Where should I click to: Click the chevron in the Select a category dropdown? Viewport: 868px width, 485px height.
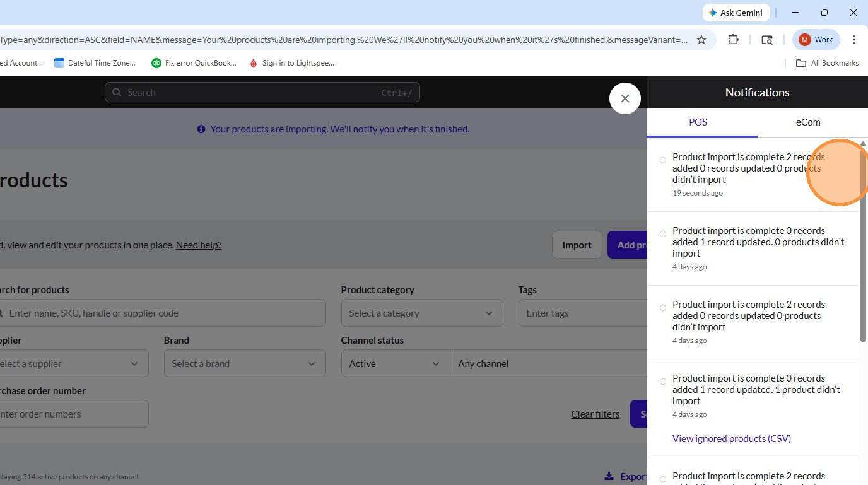489,313
